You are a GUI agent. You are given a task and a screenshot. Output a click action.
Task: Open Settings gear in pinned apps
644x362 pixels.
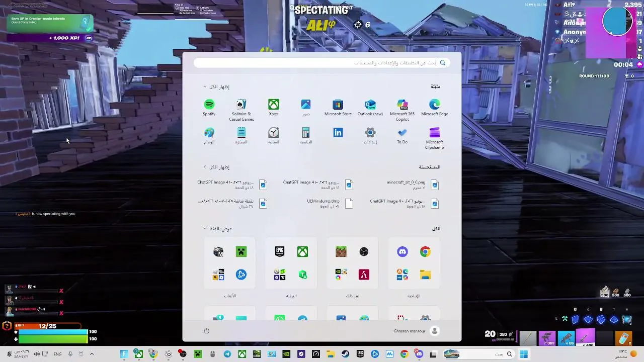(370, 136)
